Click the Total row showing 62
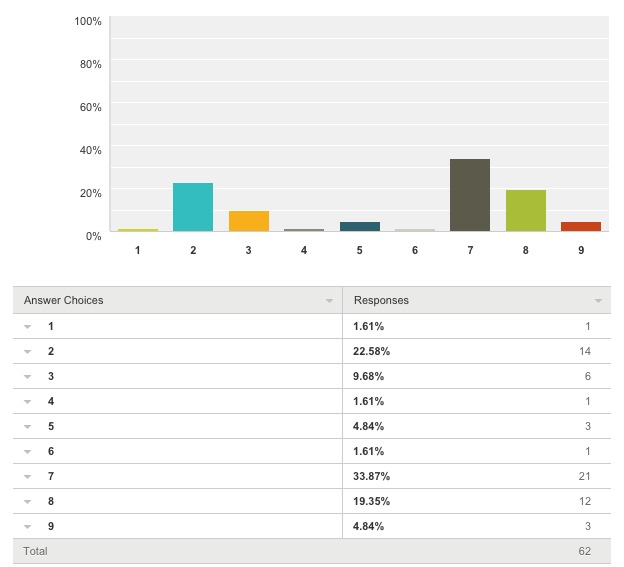This screenshot has height=567, width=624. pos(312,551)
